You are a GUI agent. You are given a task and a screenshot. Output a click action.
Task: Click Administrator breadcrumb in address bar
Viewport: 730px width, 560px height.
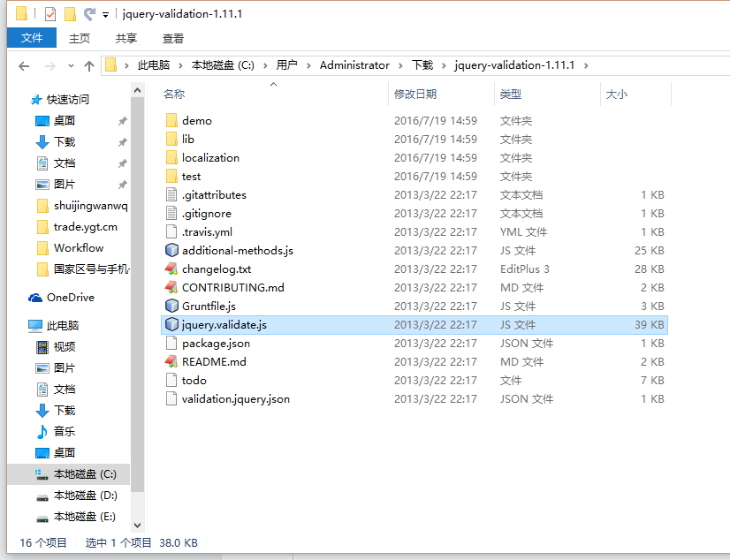pyautogui.click(x=354, y=65)
